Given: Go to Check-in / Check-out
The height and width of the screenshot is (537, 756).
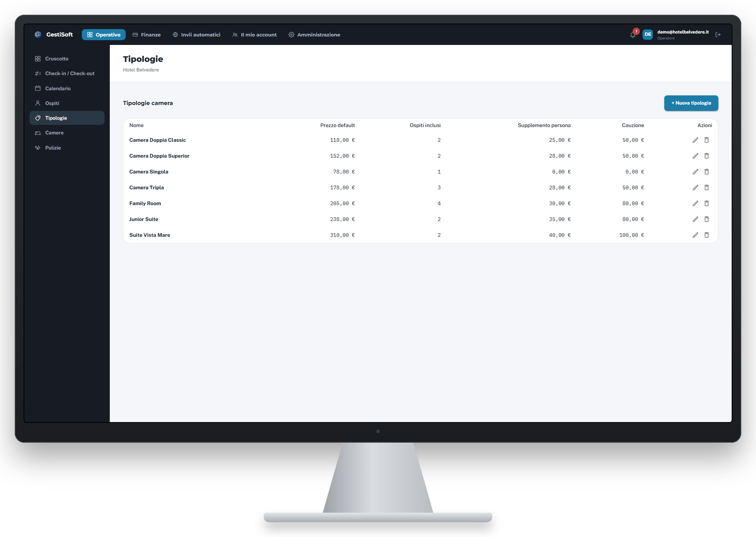Looking at the screenshot, I should tap(67, 73).
